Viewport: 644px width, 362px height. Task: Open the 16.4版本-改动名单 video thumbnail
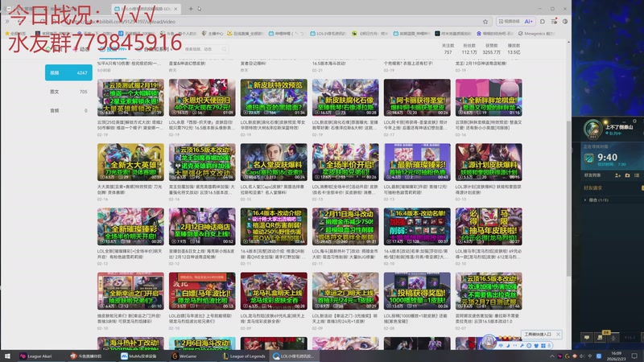pos(417,227)
